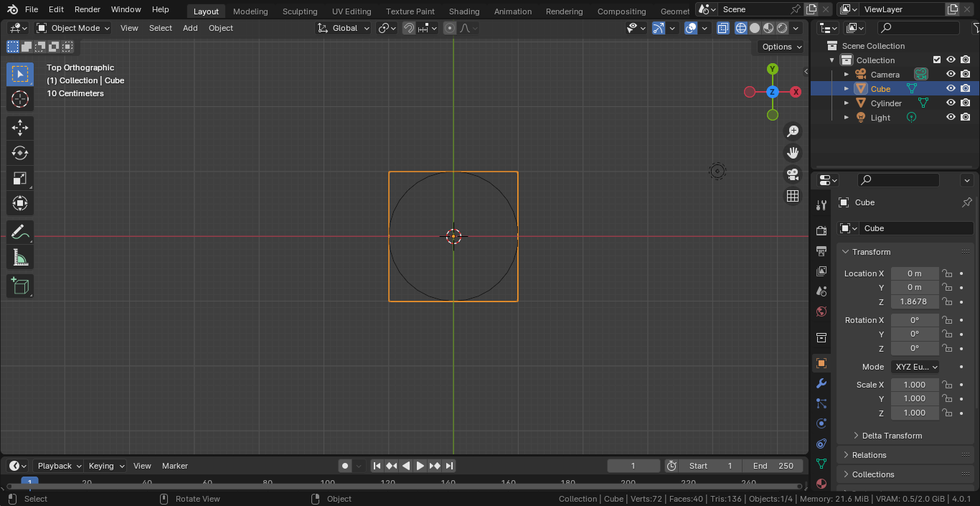Select the Scale tool
Screen dimensions: 980x506
pyautogui.click(x=20, y=178)
